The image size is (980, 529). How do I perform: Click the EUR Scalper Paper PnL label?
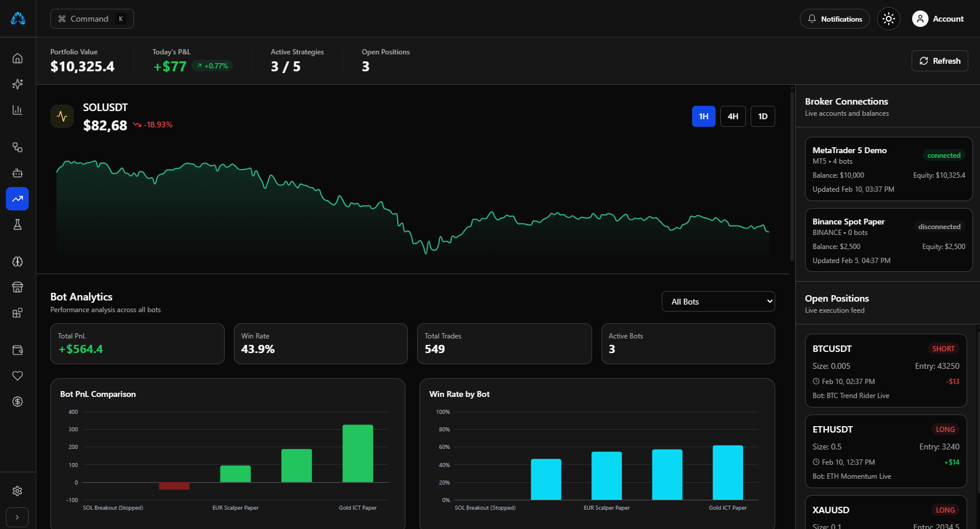235,508
